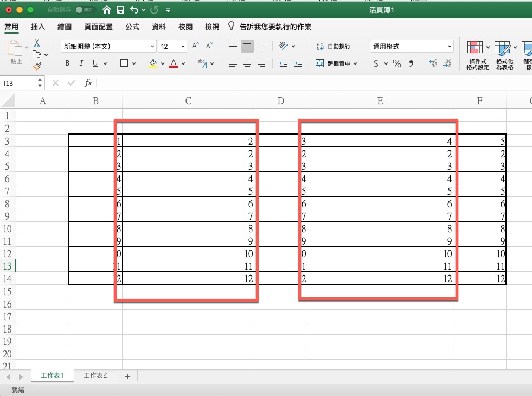532x396 pixels.
Task: Open the 插入 ribbon tab
Action: [38, 27]
